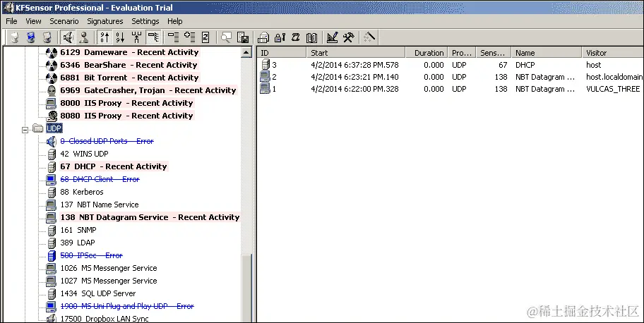Click the padlock and key toolbar icon
The image size is (644, 323).
(x=280, y=37)
